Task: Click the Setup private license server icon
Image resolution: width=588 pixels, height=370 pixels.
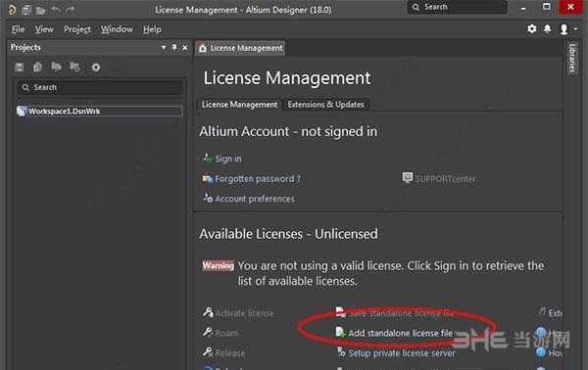Action: click(x=341, y=351)
